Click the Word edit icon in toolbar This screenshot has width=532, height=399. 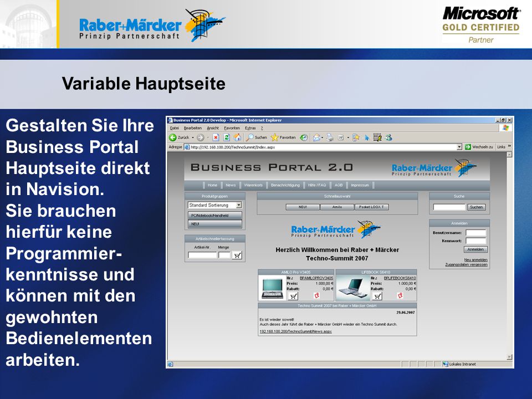(341, 137)
